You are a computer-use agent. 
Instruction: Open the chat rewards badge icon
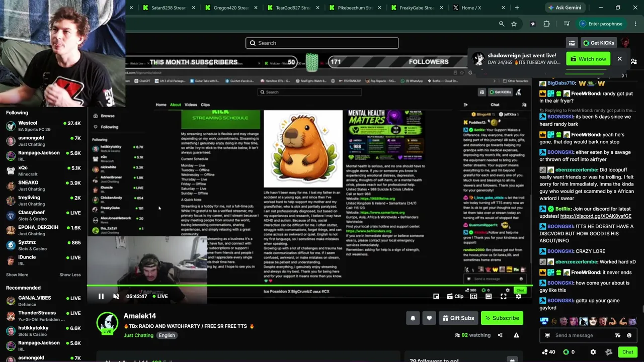pos(609,352)
